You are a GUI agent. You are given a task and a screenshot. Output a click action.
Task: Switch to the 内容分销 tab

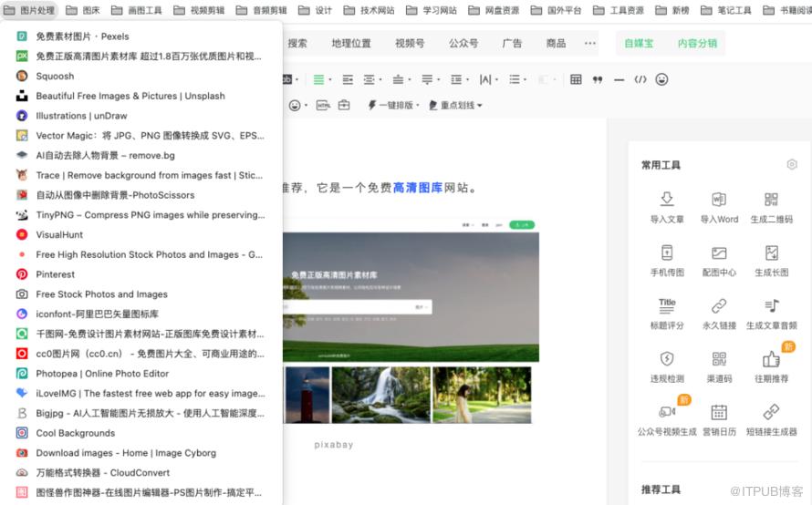[x=697, y=43]
